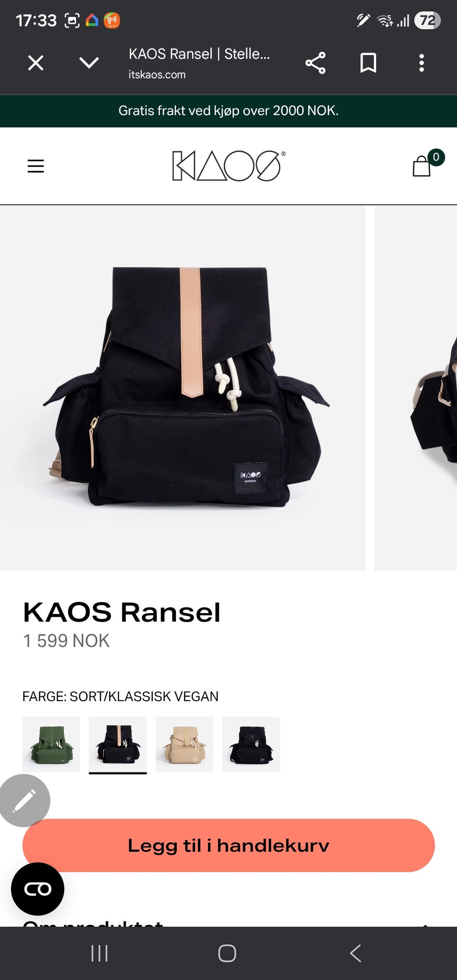The width and height of the screenshot is (457, 980).
Task: View the main black backpack product image
Action: pos(183,388)
